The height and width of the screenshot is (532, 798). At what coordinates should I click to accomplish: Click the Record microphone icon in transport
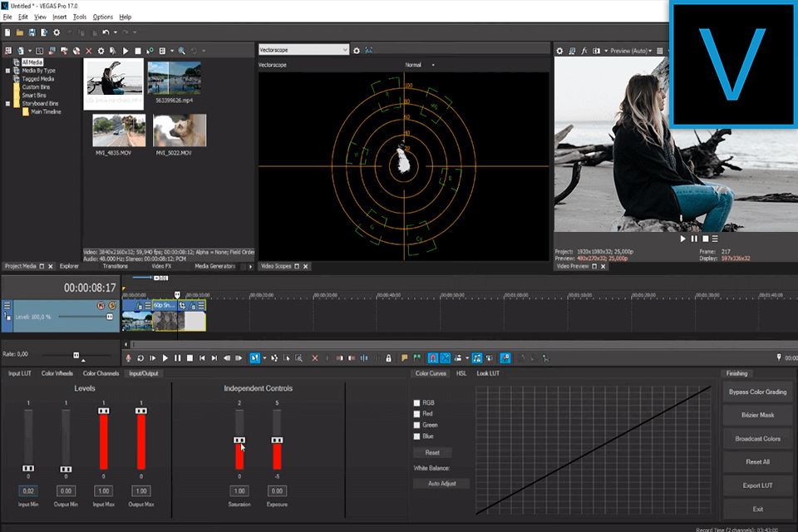[128, 358]
